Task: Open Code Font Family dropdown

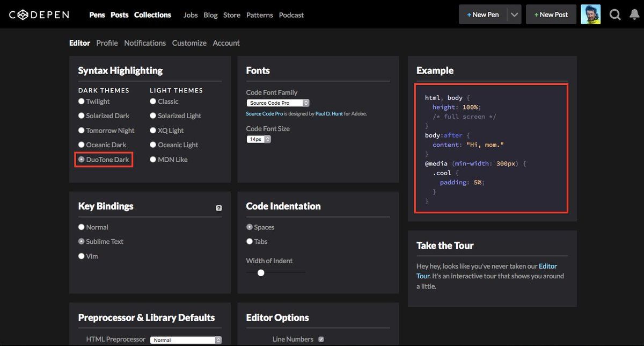Action: [x=278, y=103]
